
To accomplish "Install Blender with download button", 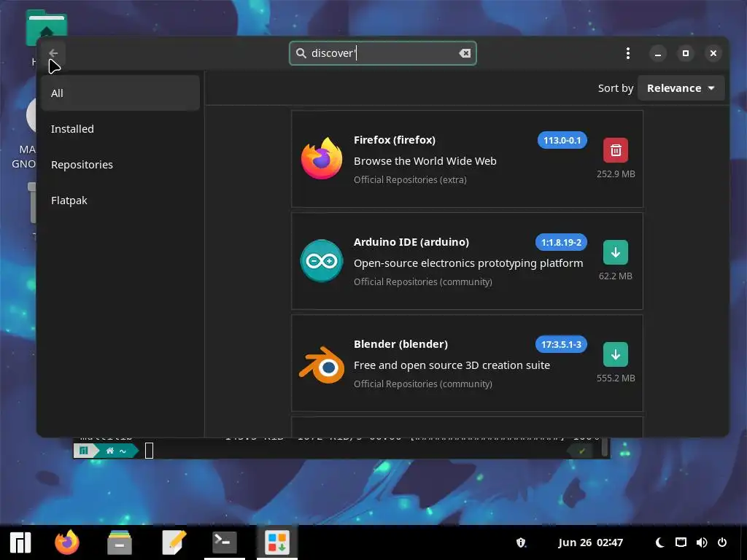I will 616,354.
